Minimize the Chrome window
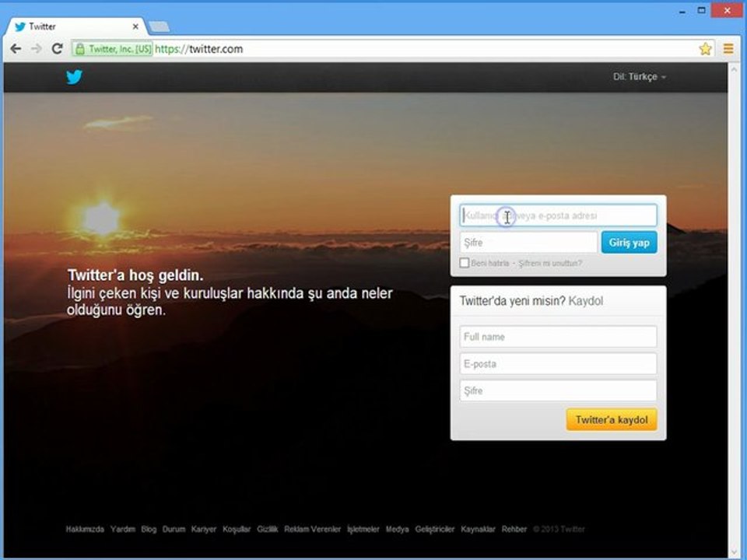 click(682, 10)
